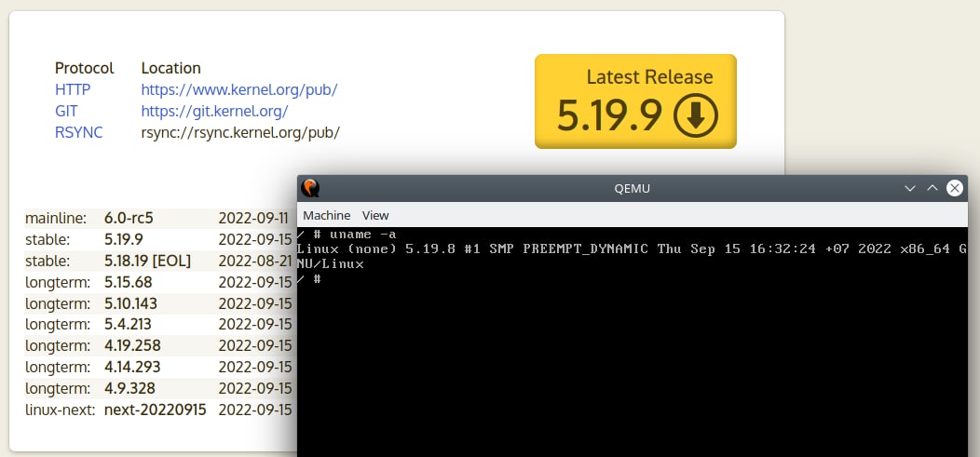Click the empty shell prompt in QEMU terminal
This screenshot has width=980, height=457.
pos(309,279)
